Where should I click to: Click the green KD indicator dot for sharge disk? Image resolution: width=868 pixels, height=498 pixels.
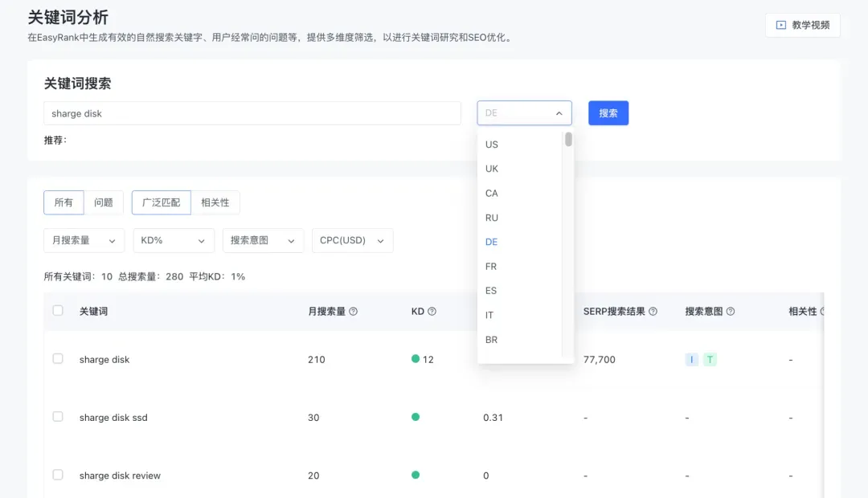pos(415,359)
